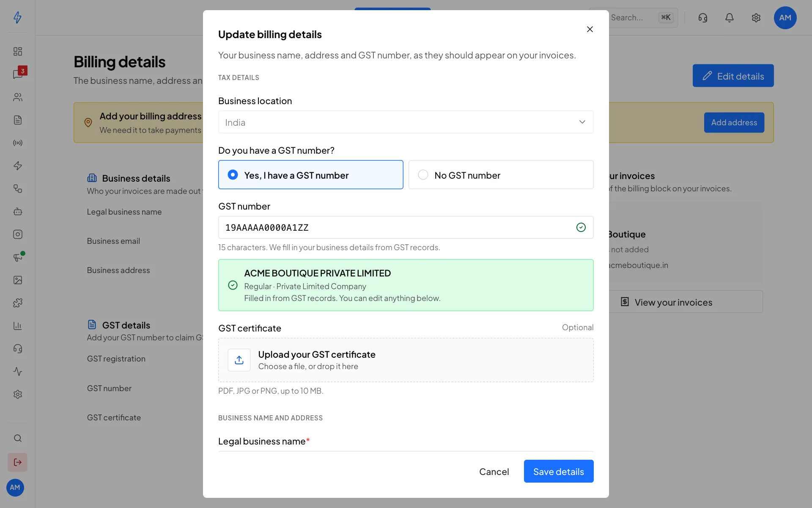Select 'No GST number' option
The height and width of the screenshot is (508, 812).
(x=501, y=175)
